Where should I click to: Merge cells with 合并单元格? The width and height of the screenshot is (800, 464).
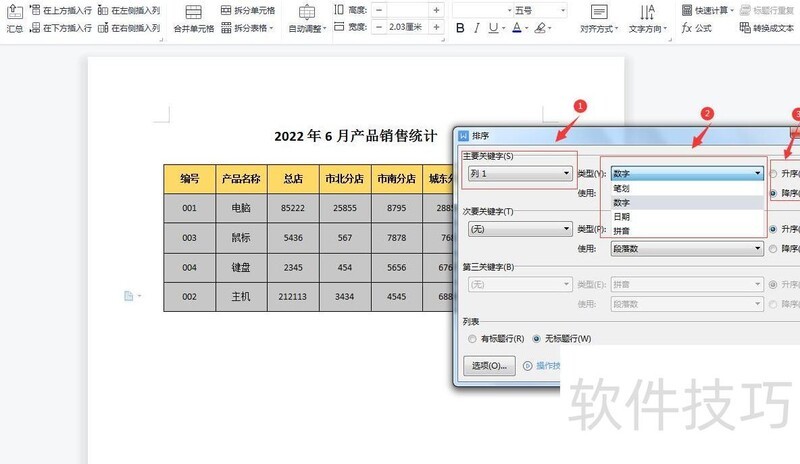pos(194,19)
